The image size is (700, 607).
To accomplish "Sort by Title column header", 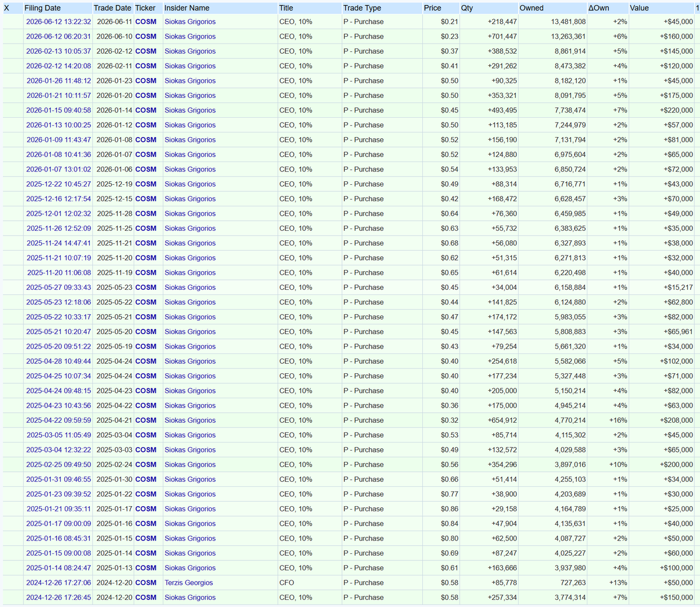I will coord(286,8).
